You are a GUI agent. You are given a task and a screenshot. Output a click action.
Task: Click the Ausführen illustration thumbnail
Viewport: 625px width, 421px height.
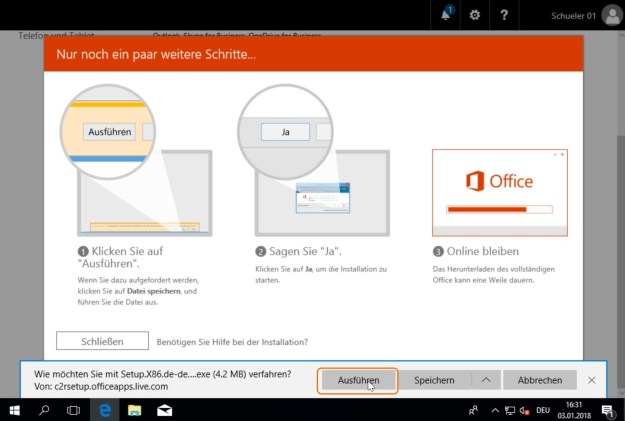pos(136,160)
